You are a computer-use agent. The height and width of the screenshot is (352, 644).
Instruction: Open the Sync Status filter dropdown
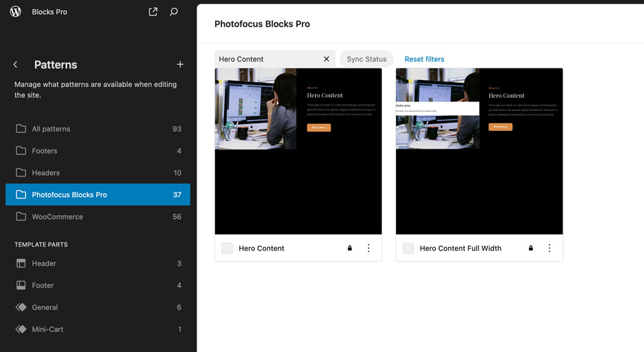pyautogui.click(x=367, y=59)
